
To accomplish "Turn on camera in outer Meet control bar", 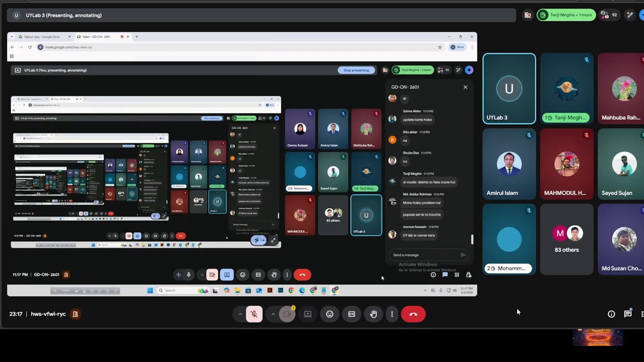I will tap(287, 314).
